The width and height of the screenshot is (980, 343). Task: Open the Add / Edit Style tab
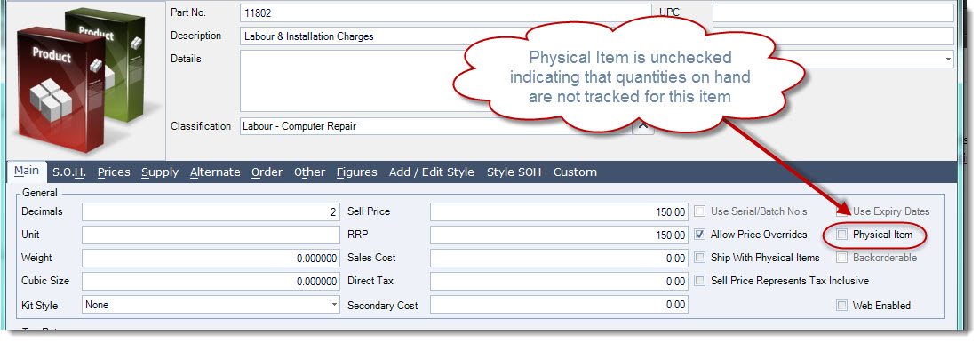431,171
